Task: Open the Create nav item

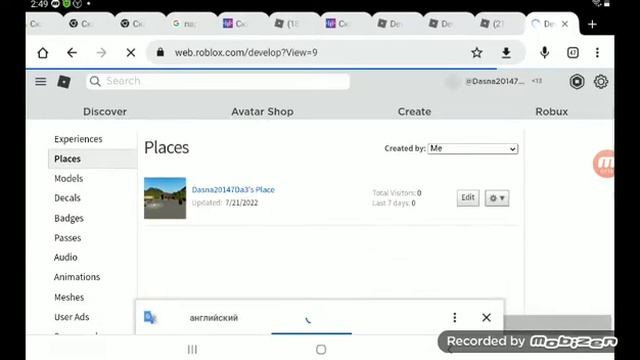Action: pos(414,111)
